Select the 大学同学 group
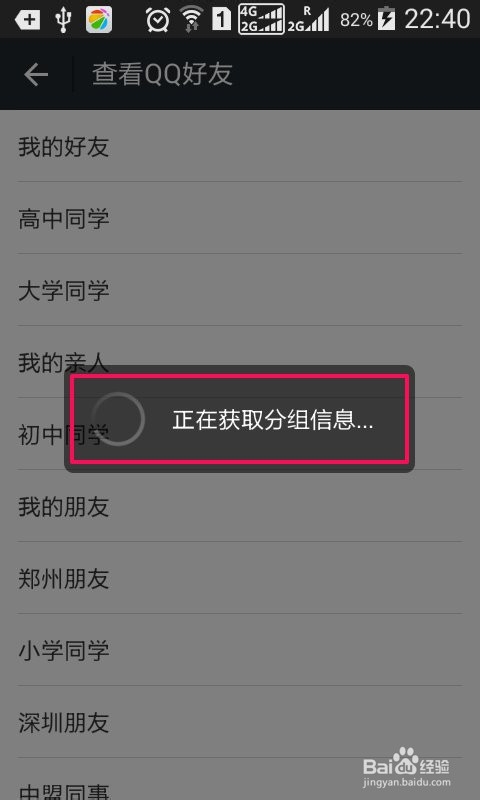480x800 pixels. [240, 290]
